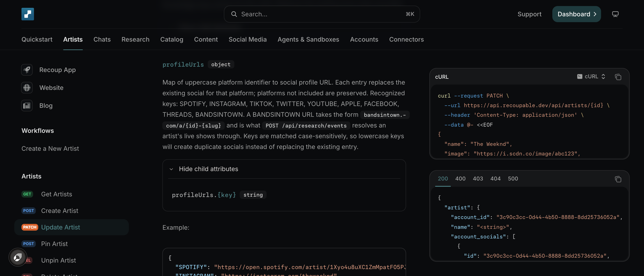
Task: View the 500 response tab
Action: (513, 178)
